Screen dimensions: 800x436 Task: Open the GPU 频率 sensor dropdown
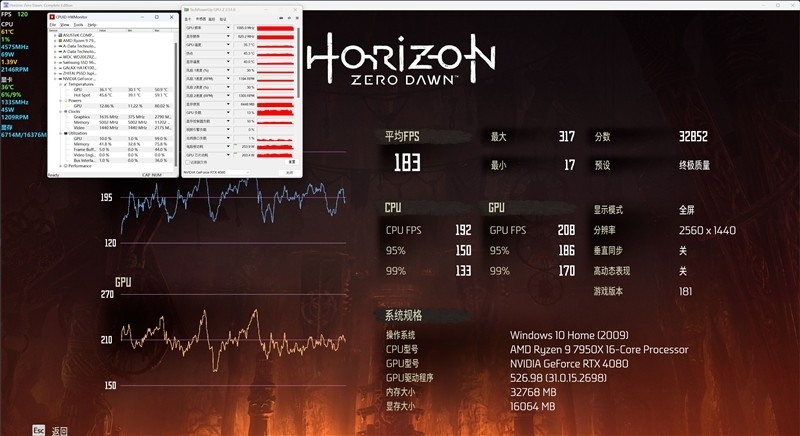click(228, 28)
